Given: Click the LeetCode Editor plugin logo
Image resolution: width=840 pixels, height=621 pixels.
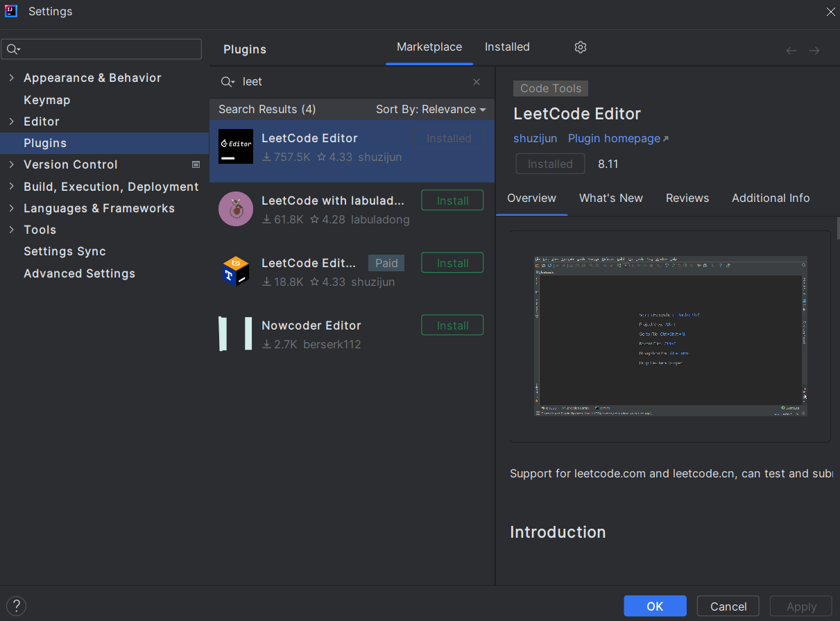Looking at the screenshot, I should pos(236,146).
